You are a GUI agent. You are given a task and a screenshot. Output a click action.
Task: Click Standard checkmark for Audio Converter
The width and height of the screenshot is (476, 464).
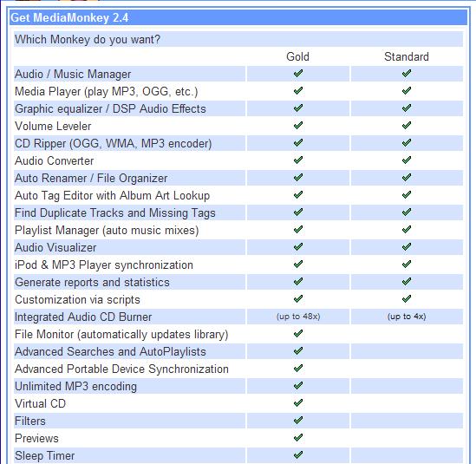click(407, 160)
